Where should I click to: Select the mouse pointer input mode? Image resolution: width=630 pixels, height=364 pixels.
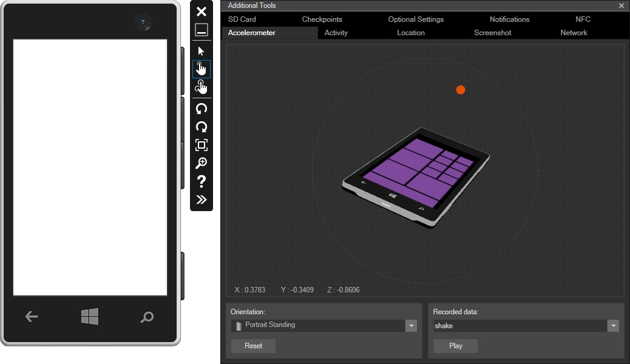[x=202, y=51]
